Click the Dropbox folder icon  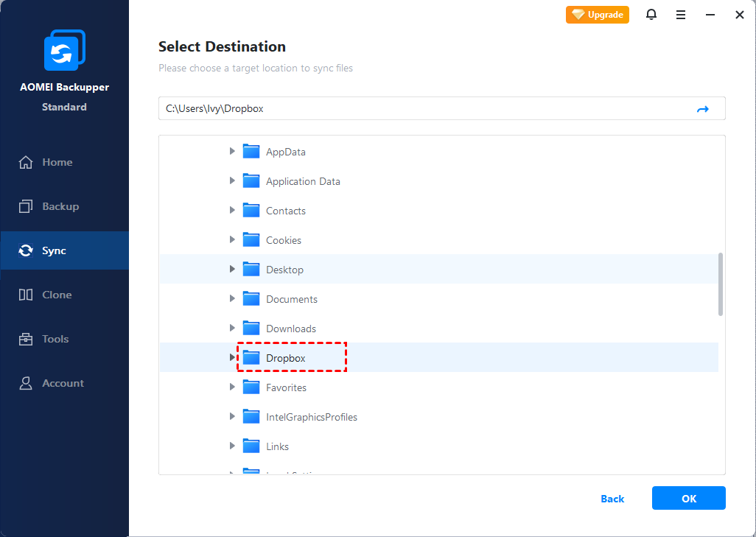pyautogui.click(x=252, y=358)
